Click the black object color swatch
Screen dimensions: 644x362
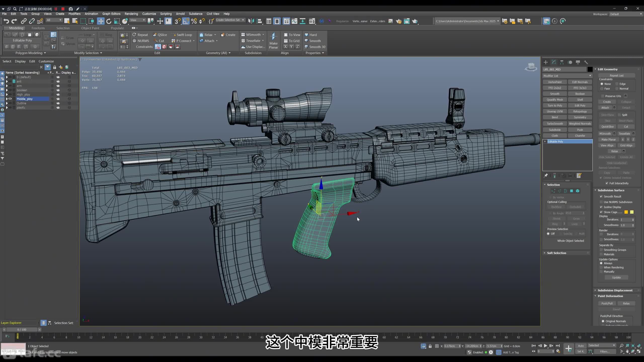590,69
